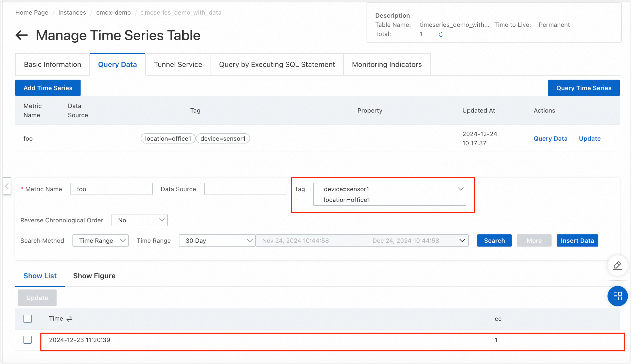631x364 pixels.
Task: Click the edit pencil icon on the right
Action: [x=617, y=266]
